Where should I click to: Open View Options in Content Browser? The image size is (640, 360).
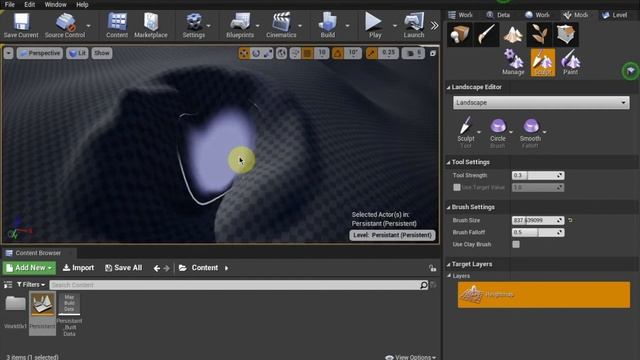pos(411,357)
